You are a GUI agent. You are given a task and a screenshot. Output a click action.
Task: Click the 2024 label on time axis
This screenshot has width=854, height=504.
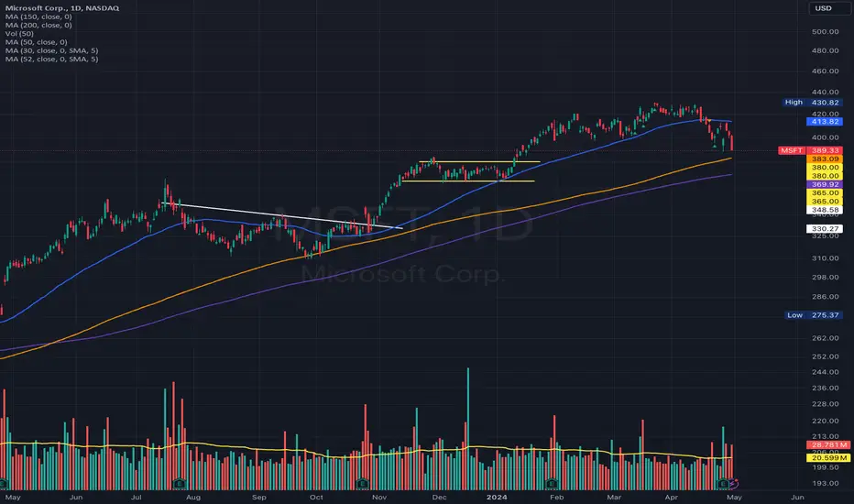(497, 497)
